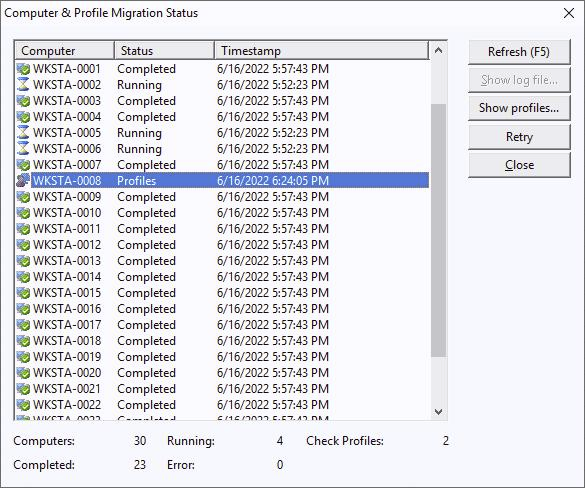
Task: Click the completed icon for WKSTA-0013
Action: pyautogui.click(x=23, y=261)
